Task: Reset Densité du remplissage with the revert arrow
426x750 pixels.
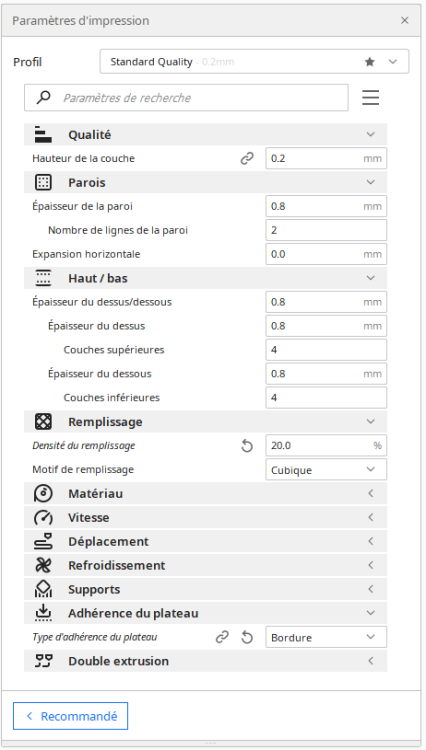Action: (247, 446)
